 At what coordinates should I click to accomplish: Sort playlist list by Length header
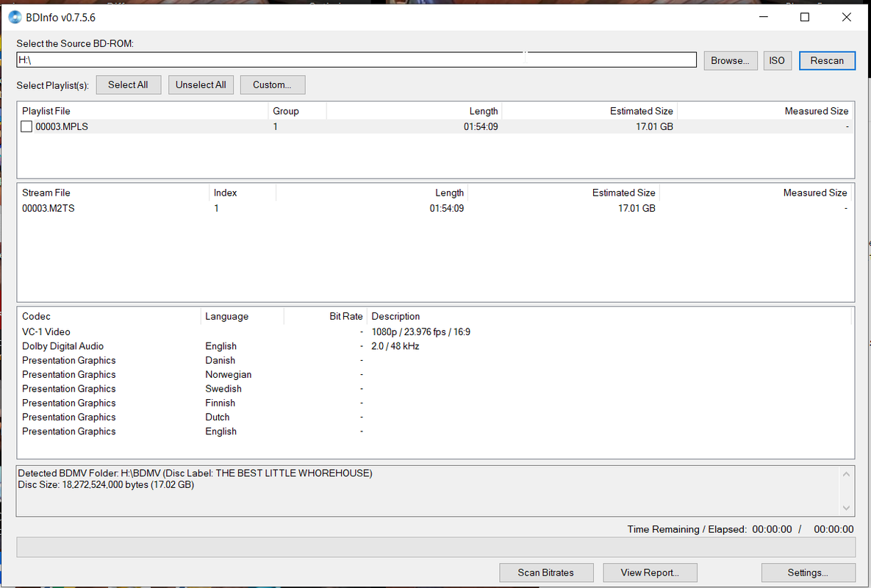414,111
